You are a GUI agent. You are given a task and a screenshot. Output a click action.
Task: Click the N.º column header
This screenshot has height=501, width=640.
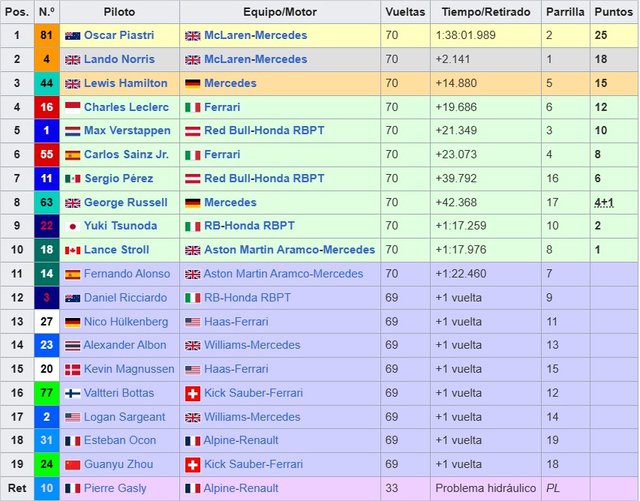point(47,12)
